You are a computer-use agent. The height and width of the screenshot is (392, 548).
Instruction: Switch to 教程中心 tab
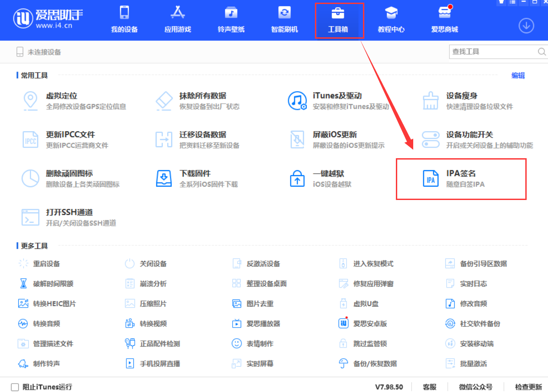coord(391,20)
